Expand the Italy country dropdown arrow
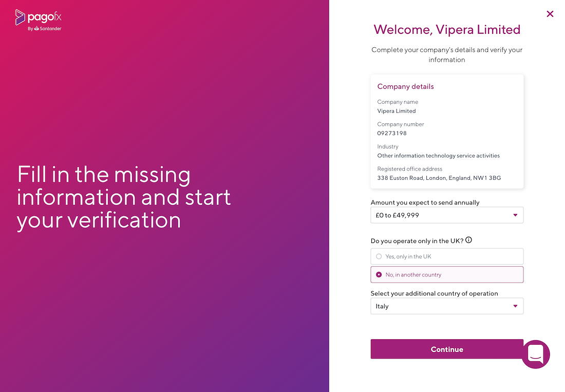 515,306
